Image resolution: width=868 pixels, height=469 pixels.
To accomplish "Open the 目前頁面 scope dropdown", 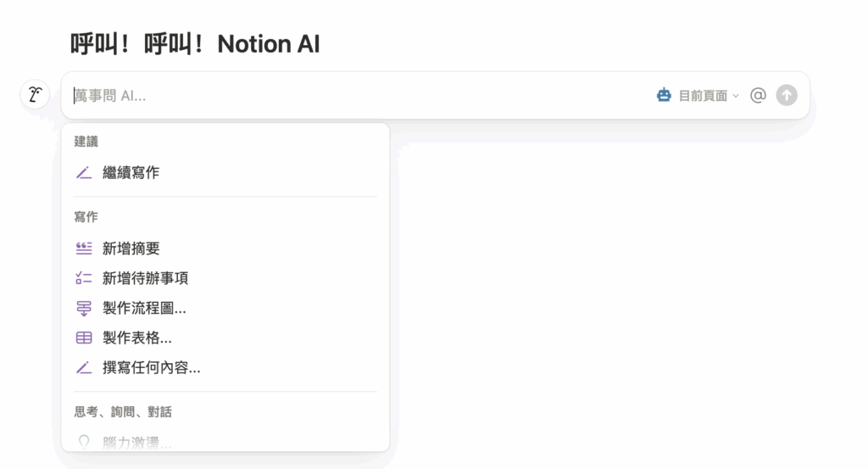I will point(703,96).
